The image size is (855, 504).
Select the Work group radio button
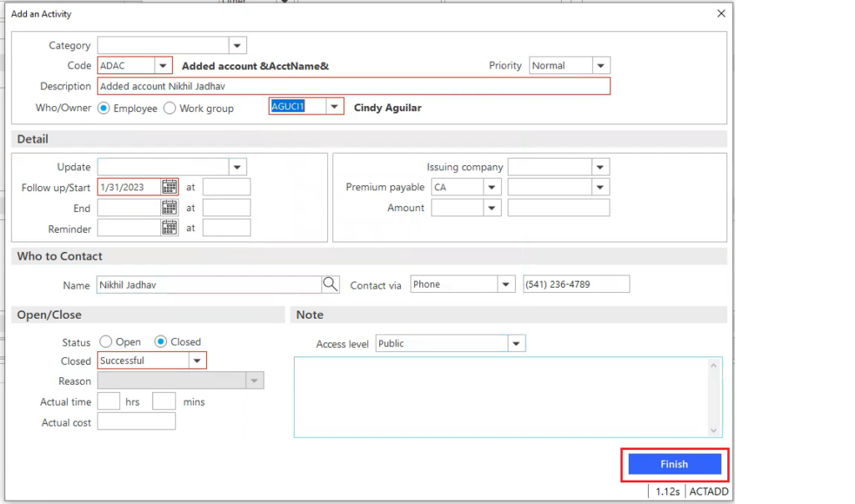(169, 108)
